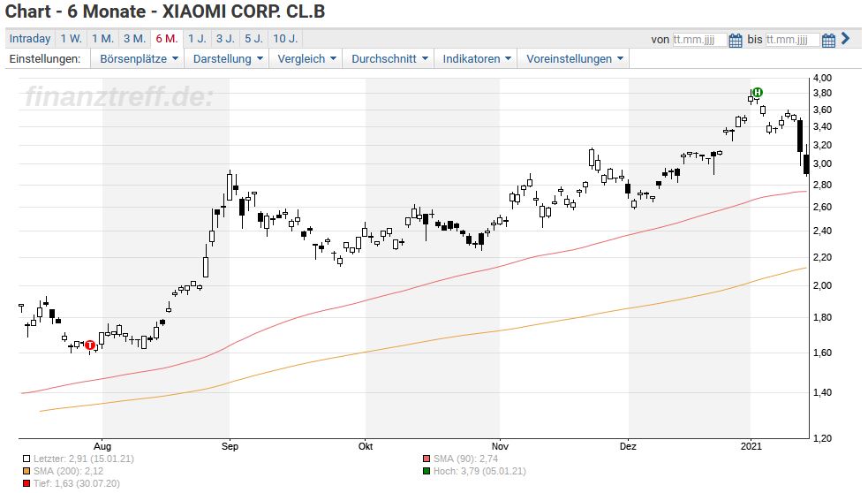
Task: Click the 'Hoch: 3,79 (05.01.21)' legend text
Action: (x=479, y=472)
